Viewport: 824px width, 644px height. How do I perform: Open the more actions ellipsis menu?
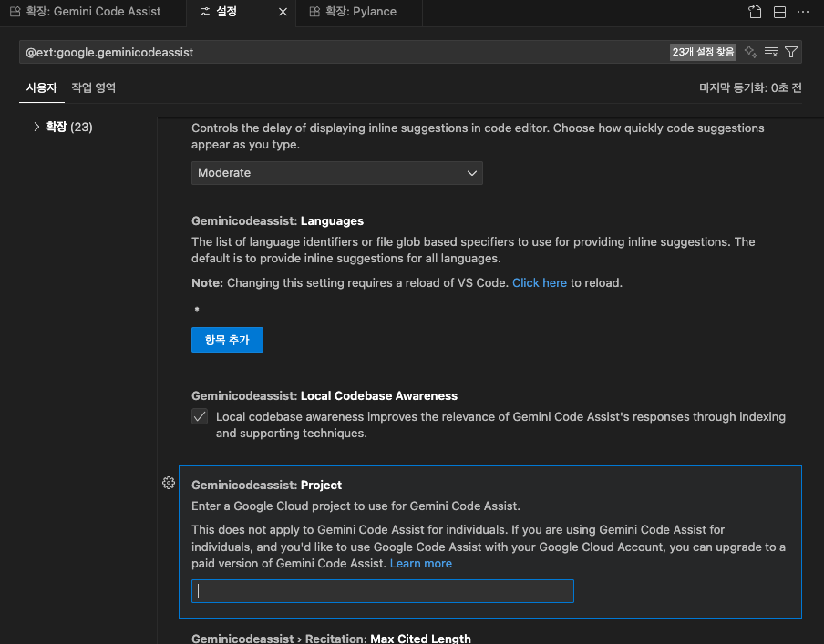click(803, 12)
